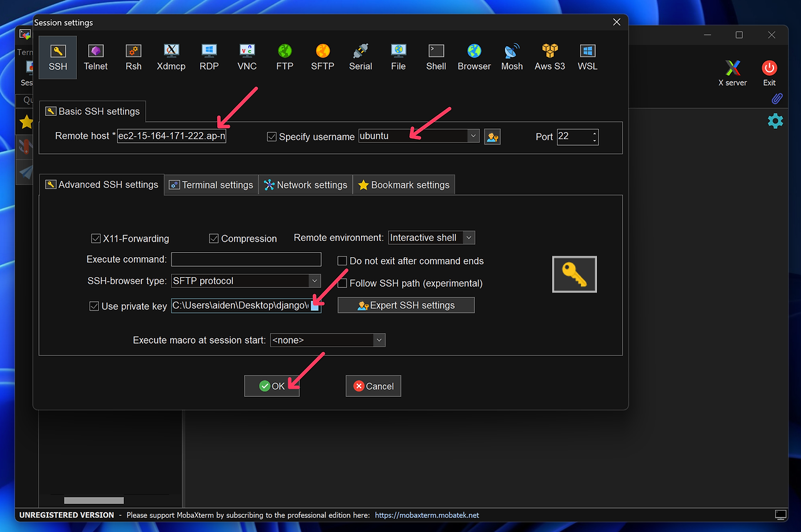Pick the RDP session type
Screen dimensions: 801x532
coord(209,58)
